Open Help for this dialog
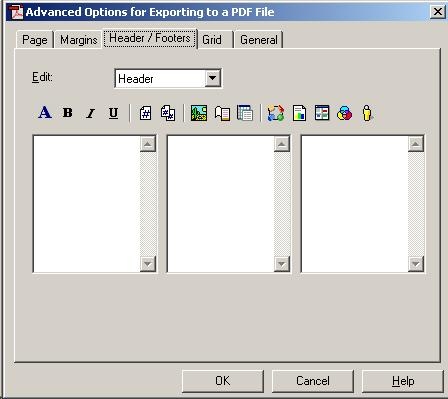Screen dimensions: 448x399 (x=403, y=381)
